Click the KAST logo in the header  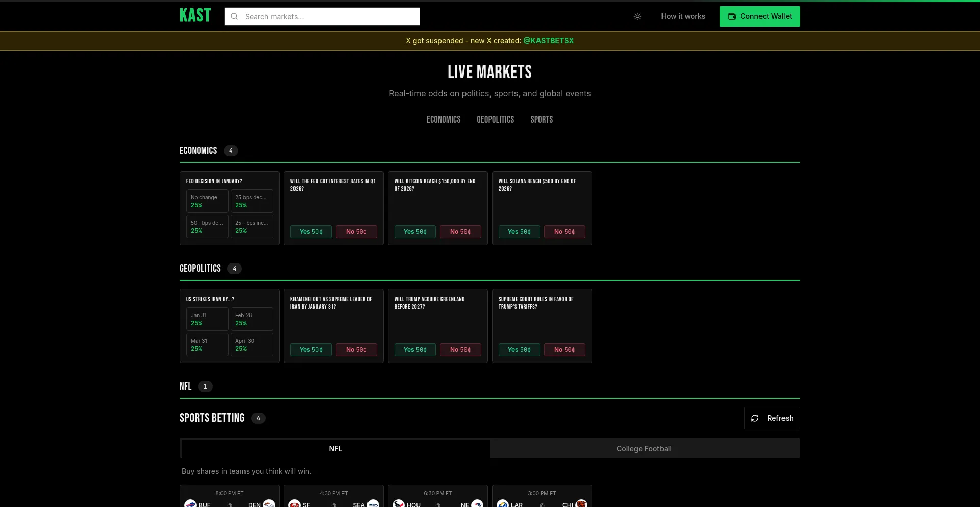click(195, 15)
